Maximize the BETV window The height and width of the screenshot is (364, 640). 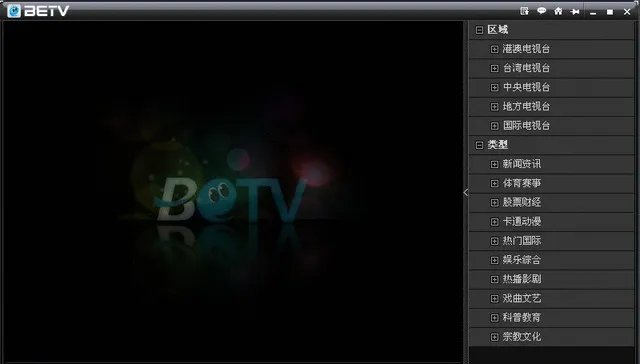point(610,12)
